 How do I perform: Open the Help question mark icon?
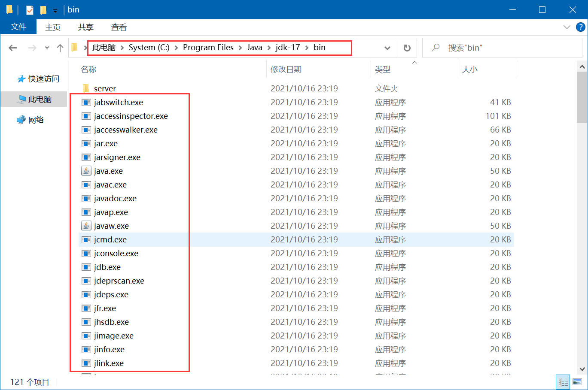point(580,27)
